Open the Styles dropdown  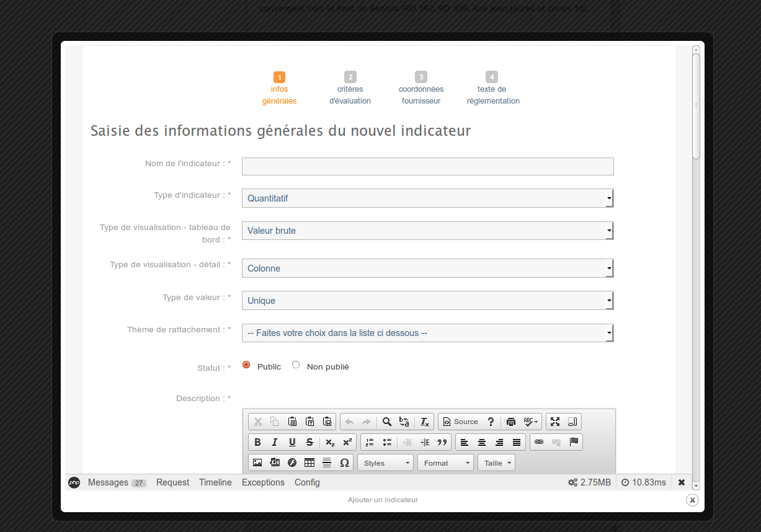coord(386,463)
